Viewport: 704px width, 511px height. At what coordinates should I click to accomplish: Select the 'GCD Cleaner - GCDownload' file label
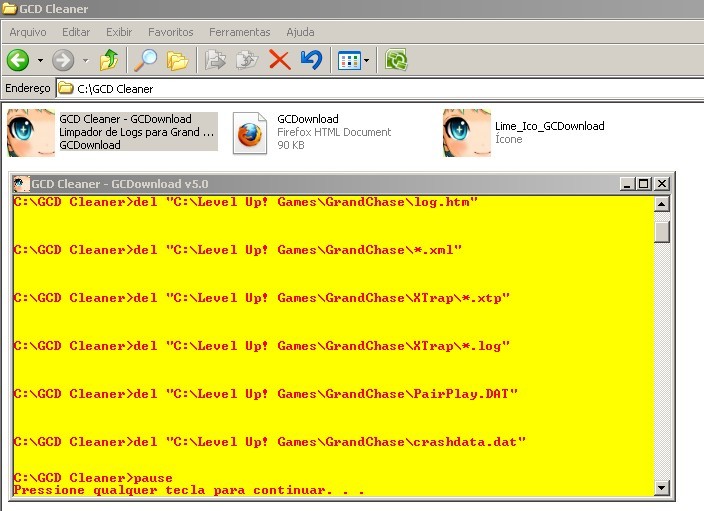click(x=125, y=119)
